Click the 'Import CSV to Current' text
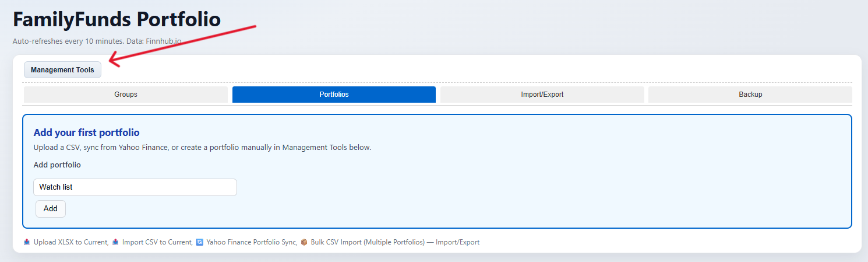This screenshot has width=868, height=262. (157, 242)
